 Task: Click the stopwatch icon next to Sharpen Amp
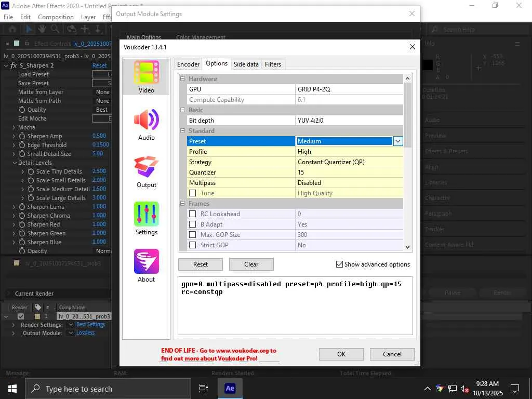pos(22,136)
